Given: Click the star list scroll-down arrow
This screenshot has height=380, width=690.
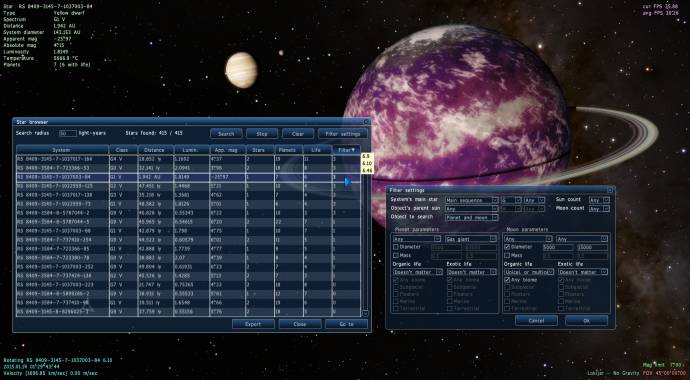Looking at the screenshot, I should (x=365, y=313).
